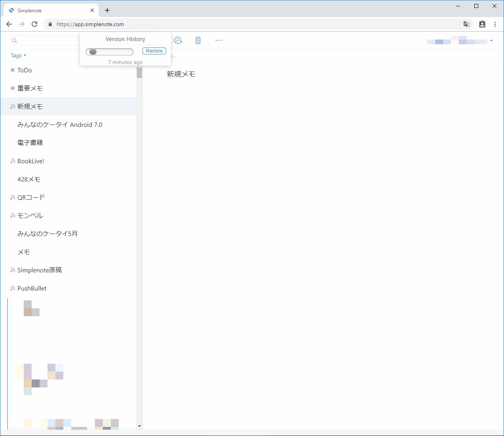Viewport: 504px width, 436px height.
Task: Open a new browser tab
Action: [x=107, y=10]
